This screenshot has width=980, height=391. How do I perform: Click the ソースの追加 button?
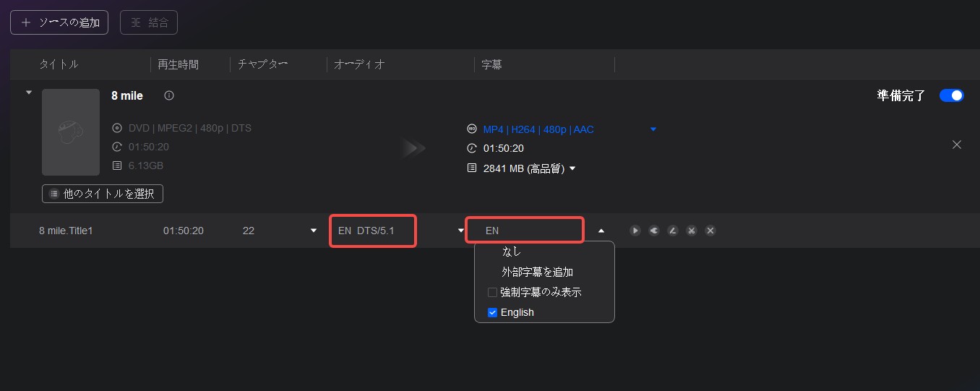pyautogui.click(x=59, y=22)
